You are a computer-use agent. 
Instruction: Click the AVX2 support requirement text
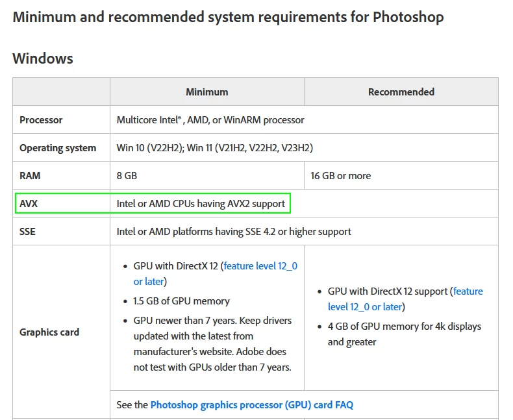pyautogui.click(x=201, y=204)
